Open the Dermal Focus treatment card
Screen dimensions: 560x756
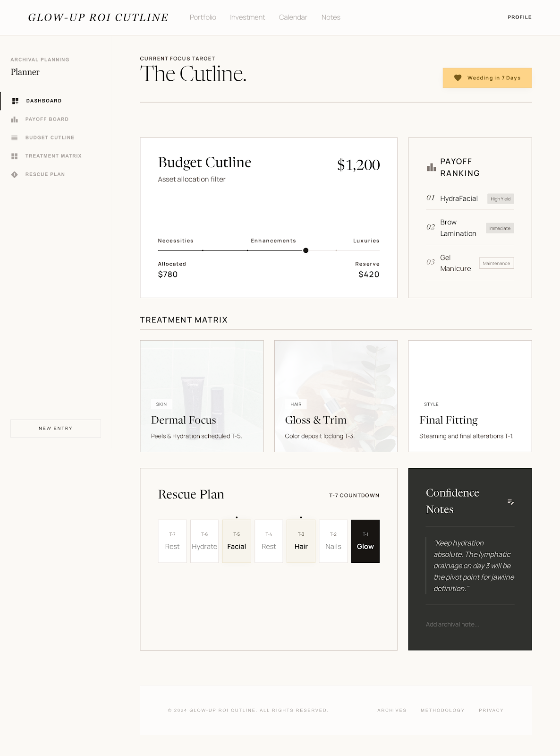[202, 396]
